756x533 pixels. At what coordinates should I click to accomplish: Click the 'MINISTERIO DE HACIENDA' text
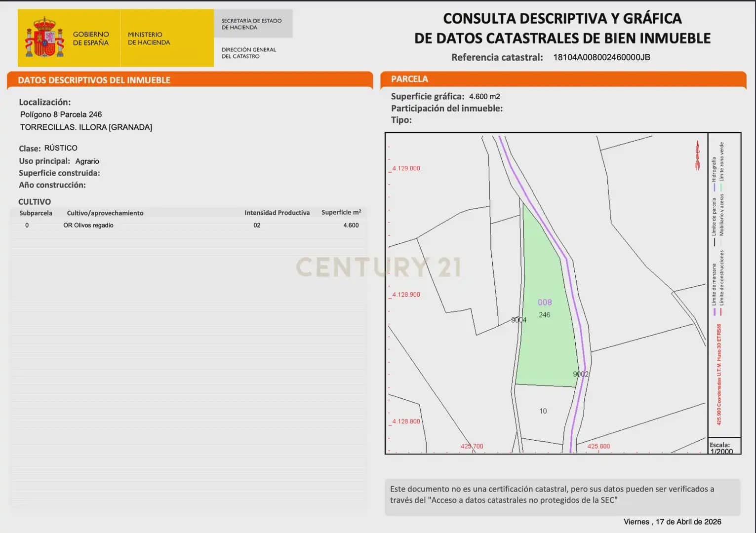coord(149,38)
